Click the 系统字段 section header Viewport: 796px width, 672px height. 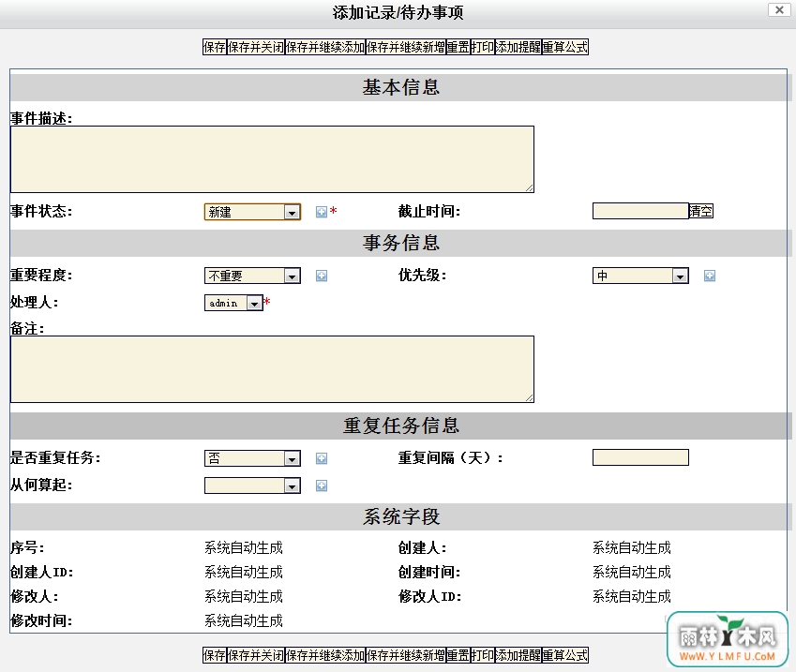(x=400, y=516)
